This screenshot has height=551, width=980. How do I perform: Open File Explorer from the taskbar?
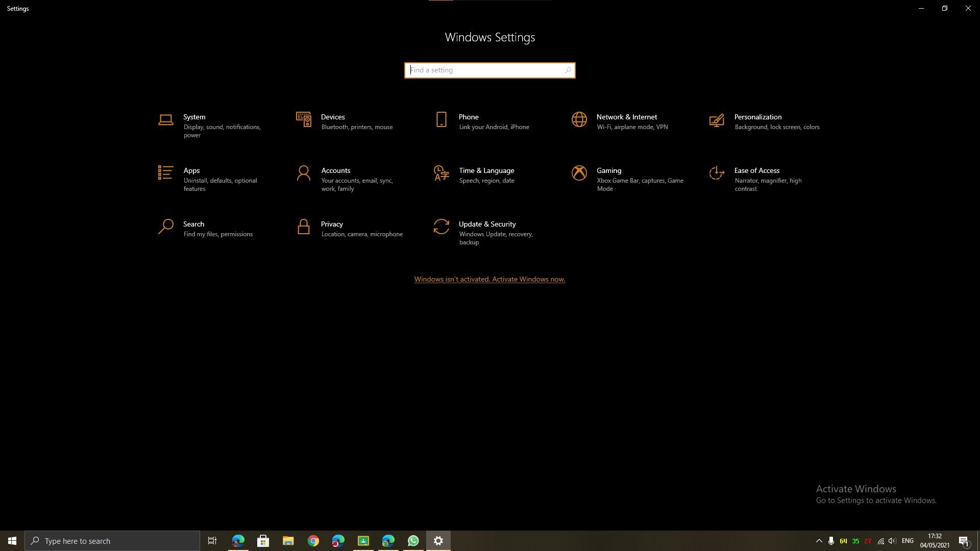pos(288,541)
